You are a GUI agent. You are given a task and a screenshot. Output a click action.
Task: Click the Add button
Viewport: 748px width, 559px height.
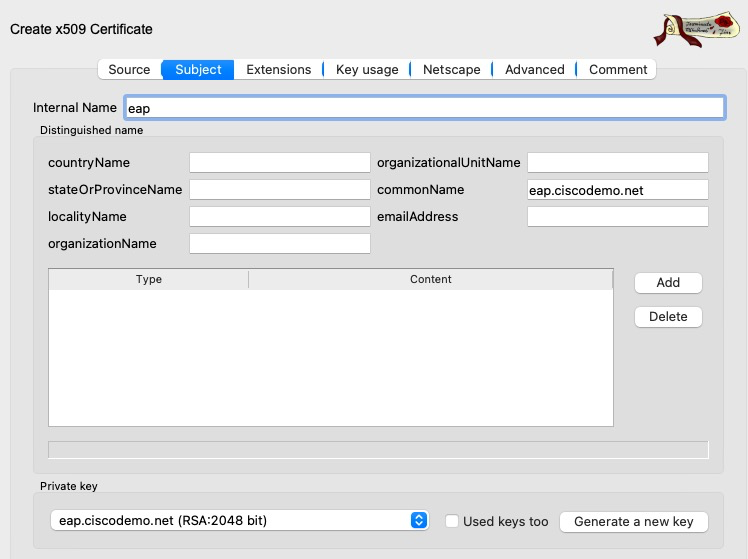coord(668,283)
